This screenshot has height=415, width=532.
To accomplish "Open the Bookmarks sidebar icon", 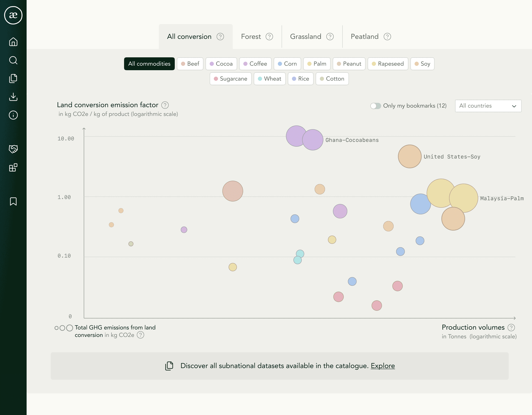I will click(13, 201).
